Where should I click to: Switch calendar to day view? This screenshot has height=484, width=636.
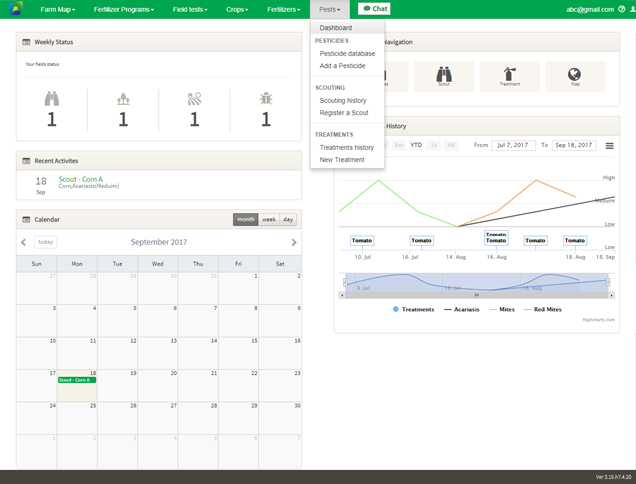[288, 219]
